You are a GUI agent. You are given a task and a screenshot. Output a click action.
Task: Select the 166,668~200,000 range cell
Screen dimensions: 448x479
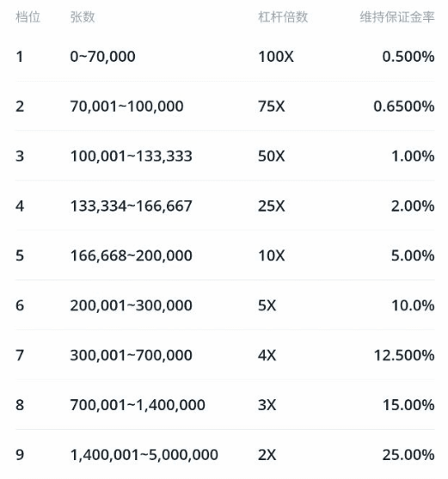(132, 255)
